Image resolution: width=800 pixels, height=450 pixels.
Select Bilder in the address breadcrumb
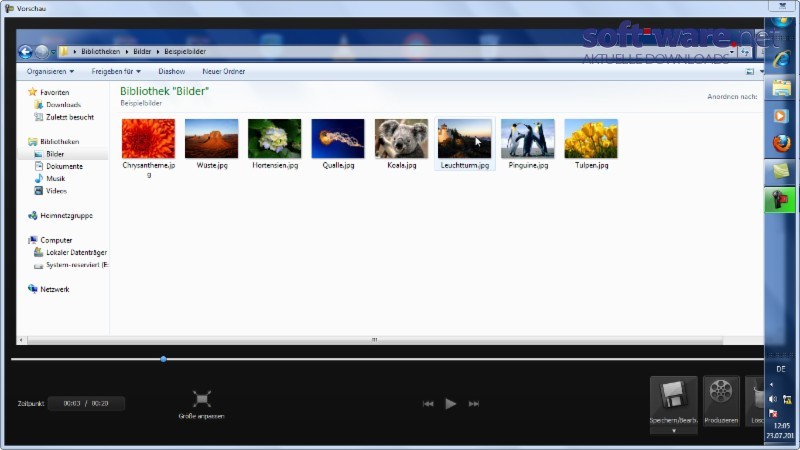click(142, 52)
